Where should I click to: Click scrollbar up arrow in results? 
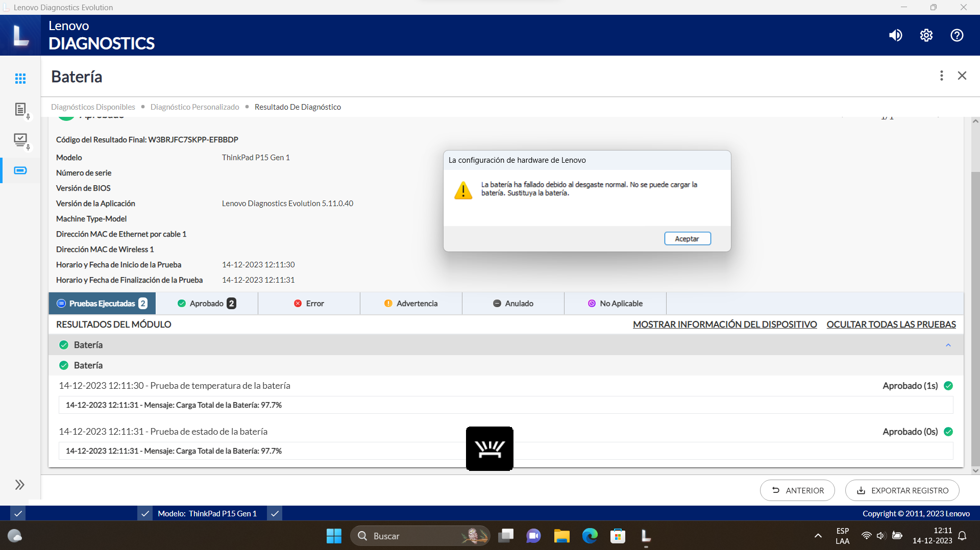[975, 121]
